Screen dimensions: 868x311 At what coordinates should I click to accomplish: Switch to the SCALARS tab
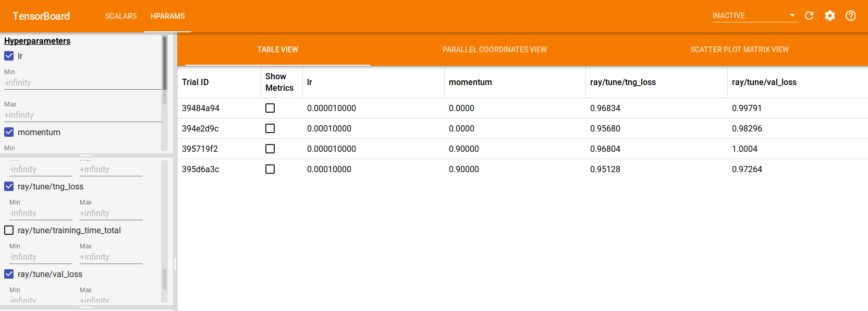(121, 16)
